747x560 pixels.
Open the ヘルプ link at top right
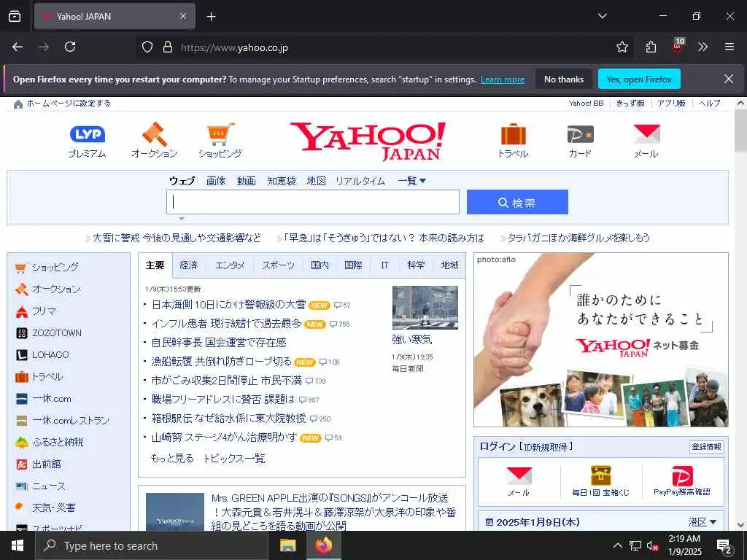pos(710,104)
